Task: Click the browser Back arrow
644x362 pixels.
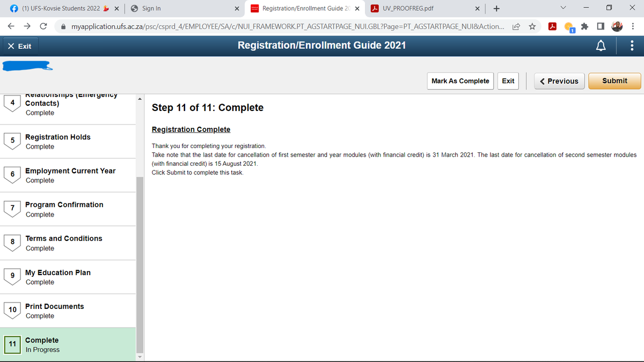Action: point(12,26)
